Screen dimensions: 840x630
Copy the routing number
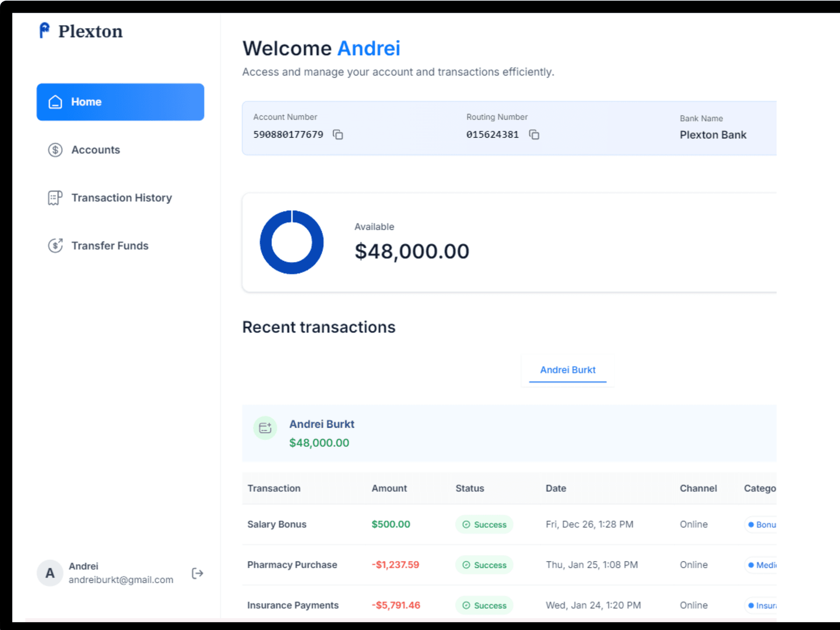pos(534,135)
